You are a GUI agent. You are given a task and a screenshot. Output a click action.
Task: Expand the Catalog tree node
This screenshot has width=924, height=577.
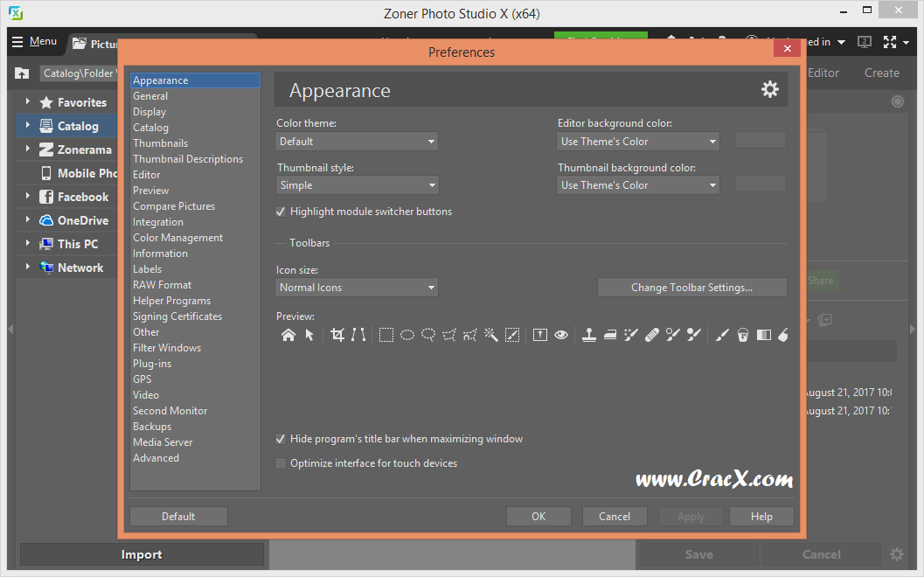pos(28,125)
